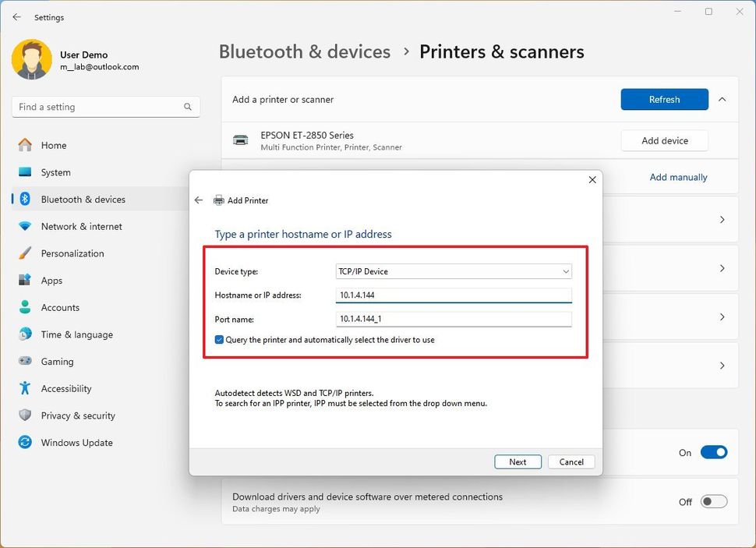Expand the first chevron row on the right
Screen dimensions: 756x548
[x=722, y=219]
